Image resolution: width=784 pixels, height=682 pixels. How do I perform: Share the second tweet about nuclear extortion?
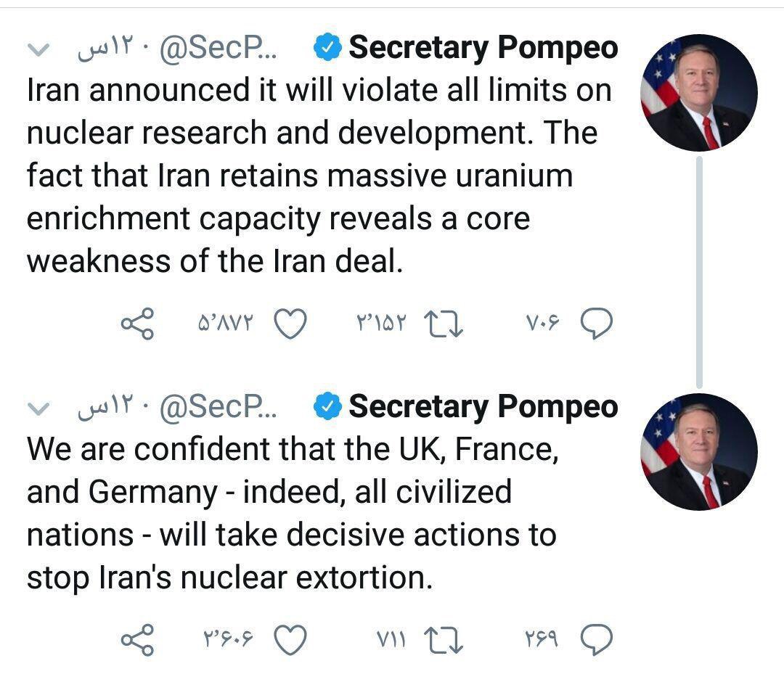[138, 639]
